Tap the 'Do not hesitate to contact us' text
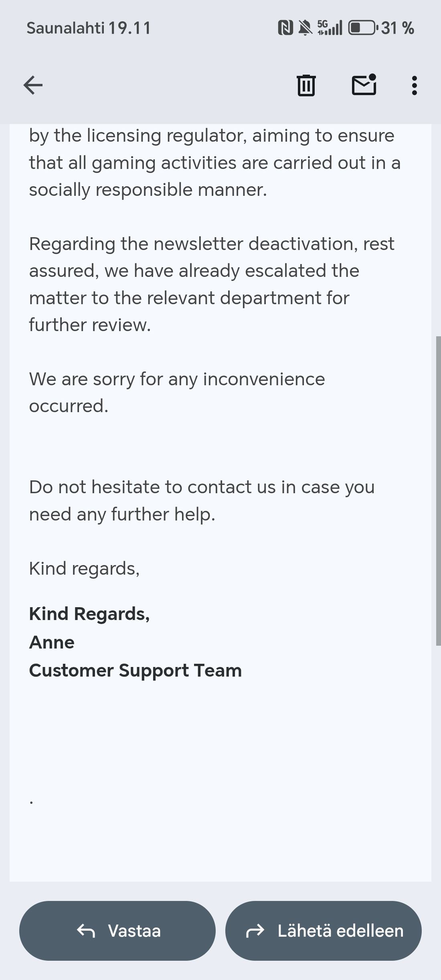The width and height of the screenshot is (441, 980). pos(202,500)
